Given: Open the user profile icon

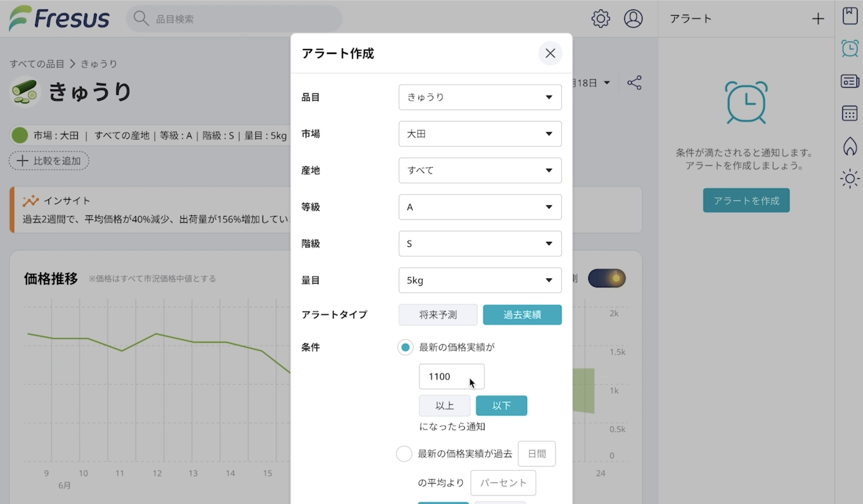Looking at the screenshot, I should 633,18.
